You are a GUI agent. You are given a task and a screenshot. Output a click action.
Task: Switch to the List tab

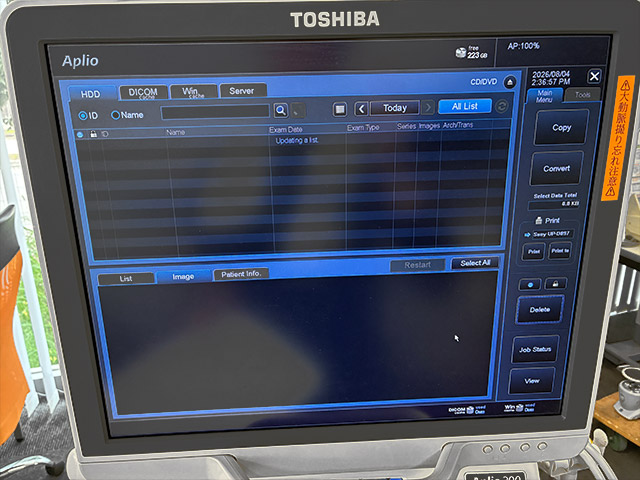(x=126, y=278)
